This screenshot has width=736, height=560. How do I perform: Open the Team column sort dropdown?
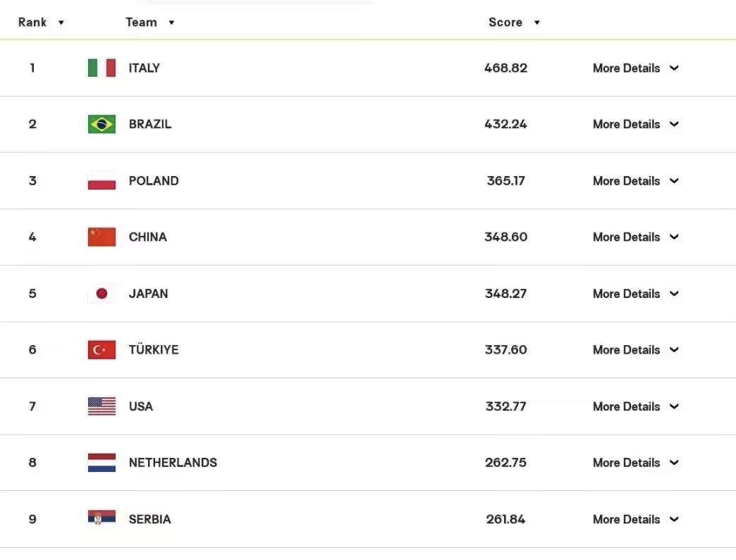(x=171, y=23)
